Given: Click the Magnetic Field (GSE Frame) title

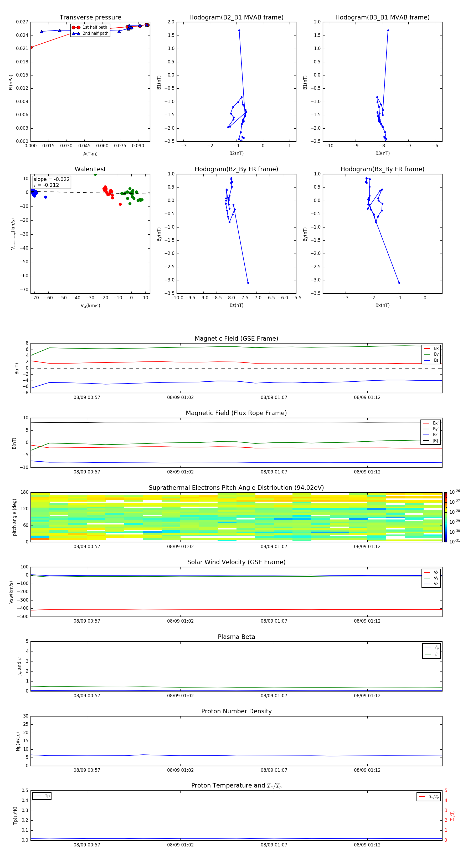Looking at the screenshot, I should 236,339.
